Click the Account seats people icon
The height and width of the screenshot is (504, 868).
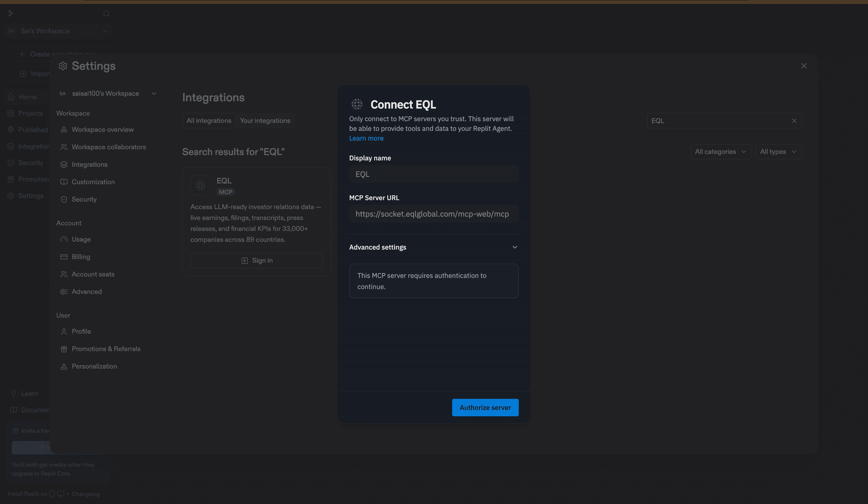pos(64,274)
